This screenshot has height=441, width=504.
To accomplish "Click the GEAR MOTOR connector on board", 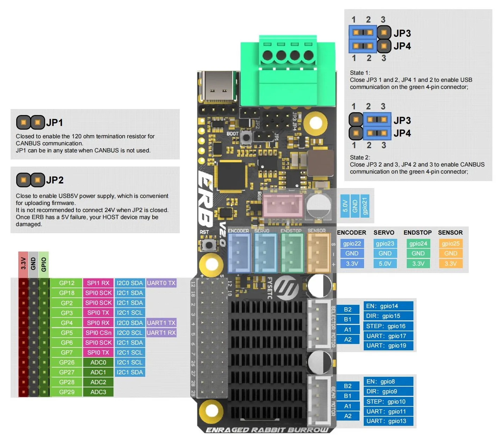I will (x=319, y=400).
